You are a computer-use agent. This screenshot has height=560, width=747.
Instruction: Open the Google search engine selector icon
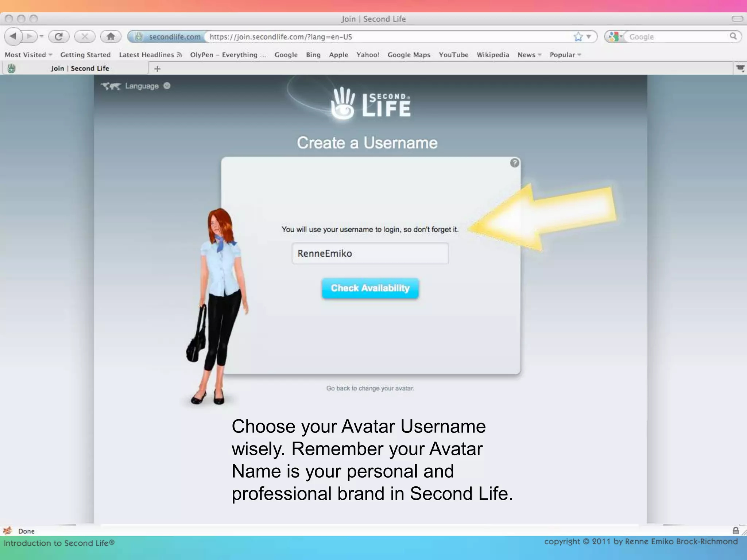click(x=614, y=37)
